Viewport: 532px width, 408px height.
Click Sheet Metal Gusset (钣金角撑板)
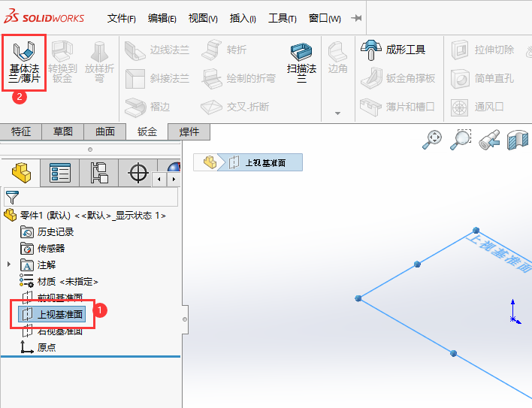pyautogui.click(x=397, y=78)
